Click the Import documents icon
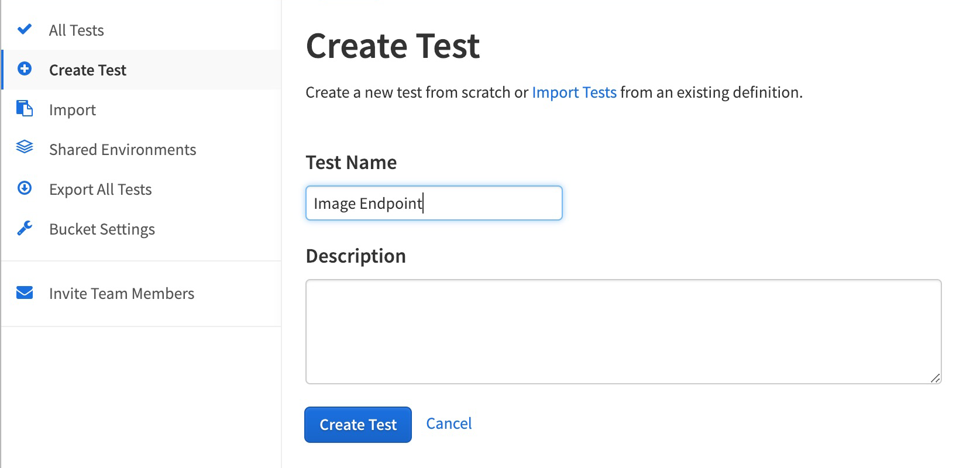The image size is (980, 468). 25,108
